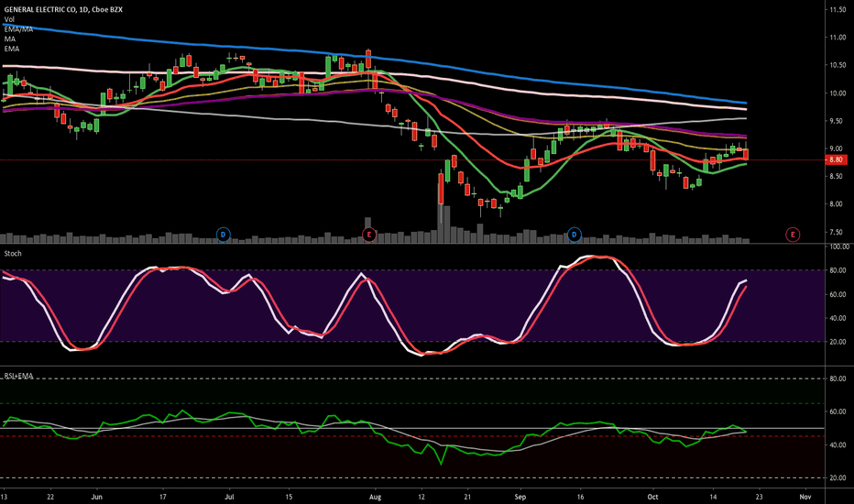Click the Sep label on time axis

(x=520, y=497)
